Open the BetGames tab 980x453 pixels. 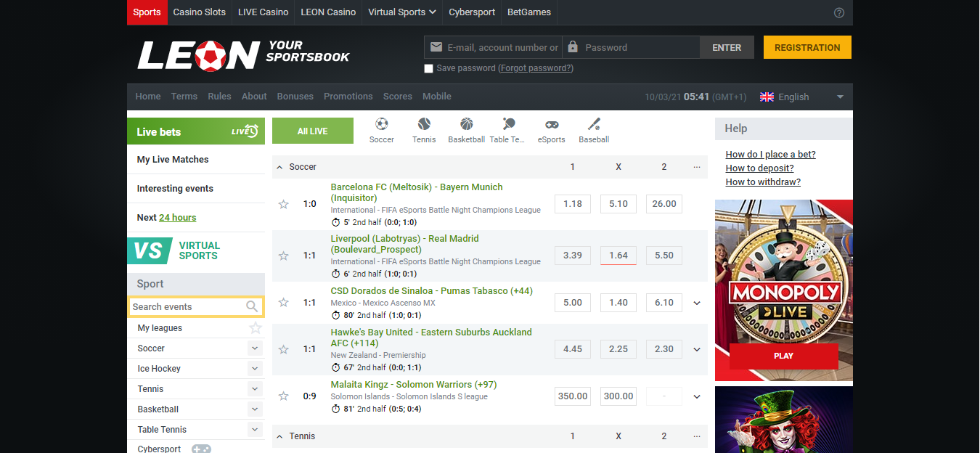[529, 12]
